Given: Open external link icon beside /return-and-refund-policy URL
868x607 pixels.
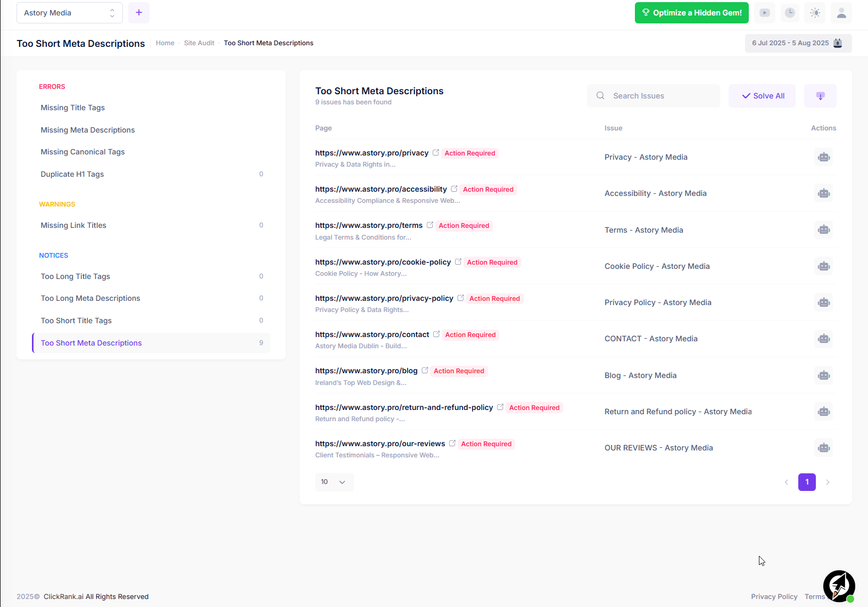Looking at the screenshot, I should point(500,407).
